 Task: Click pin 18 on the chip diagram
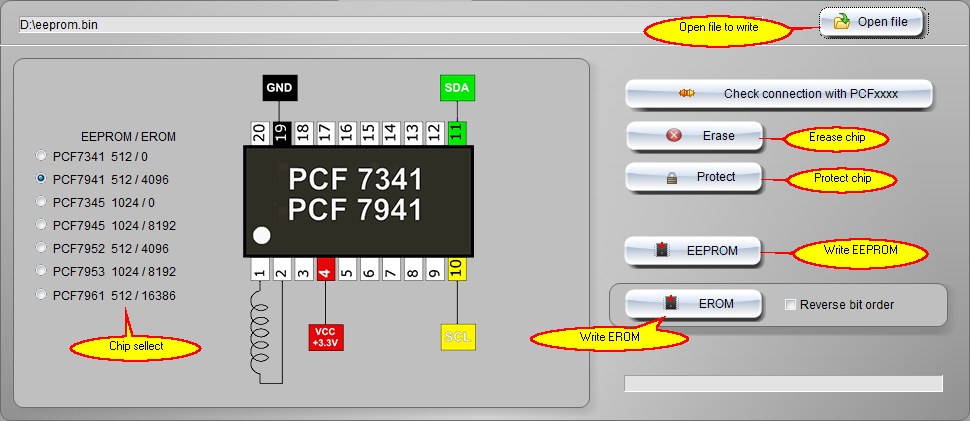pyautogui.click(x=303, y=134)
